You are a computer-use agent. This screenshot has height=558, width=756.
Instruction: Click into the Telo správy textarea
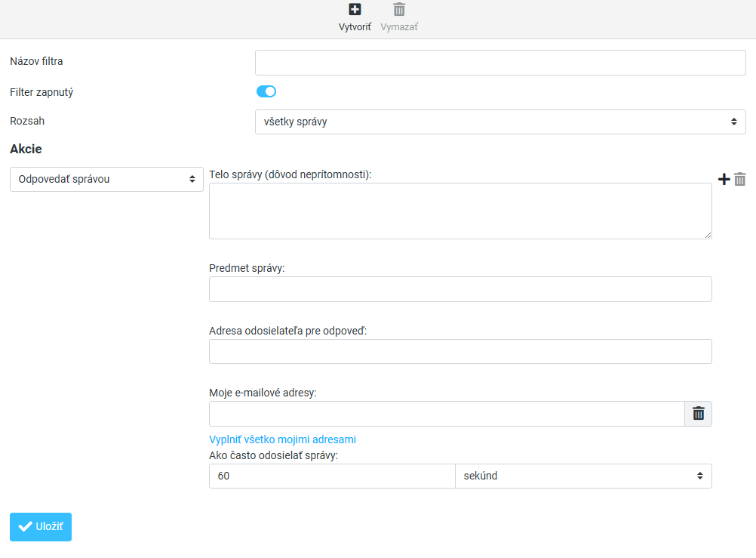(460, 211)
